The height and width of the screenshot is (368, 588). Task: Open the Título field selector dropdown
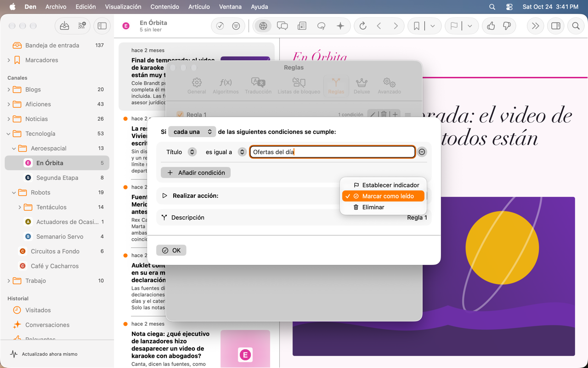click(x=192, y=152)
